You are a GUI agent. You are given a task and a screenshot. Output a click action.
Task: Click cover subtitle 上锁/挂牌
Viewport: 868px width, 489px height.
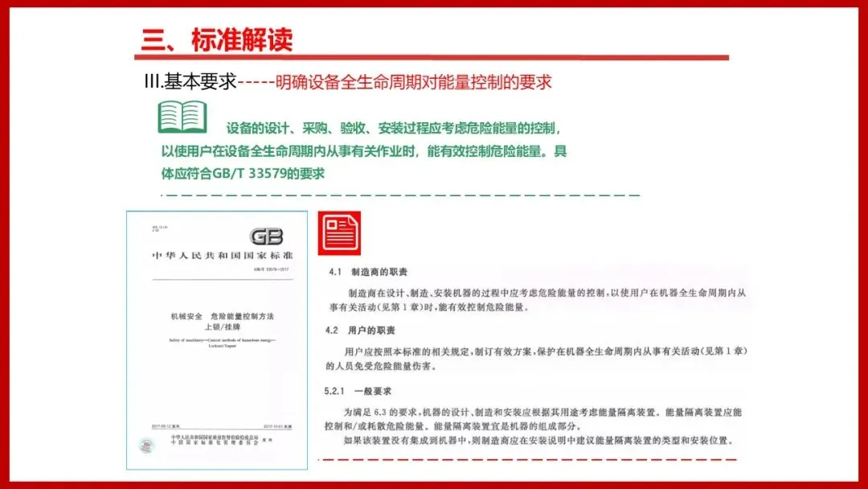tap(223, 327)
